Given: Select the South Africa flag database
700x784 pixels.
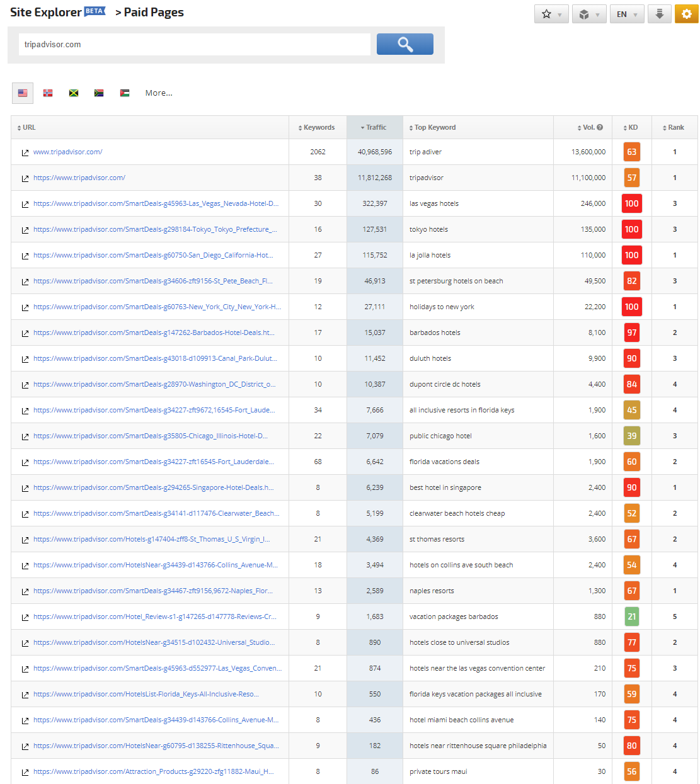Looking at the screenshot, I should [x=99, y=93].
